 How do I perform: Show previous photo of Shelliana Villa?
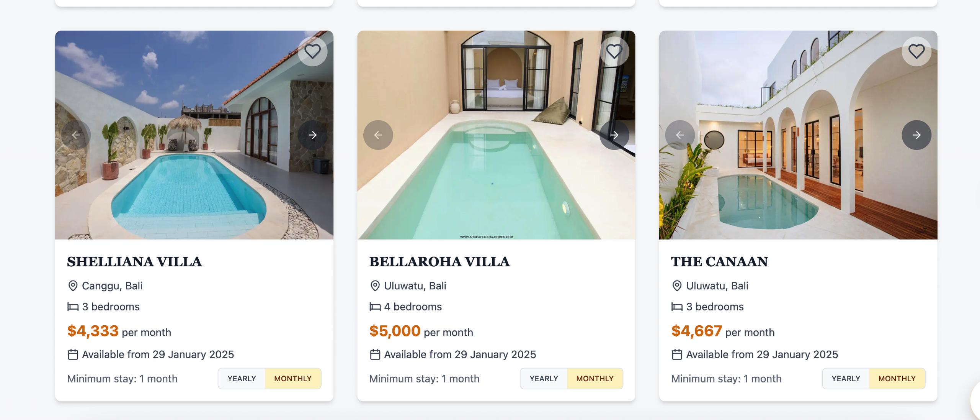76,135
